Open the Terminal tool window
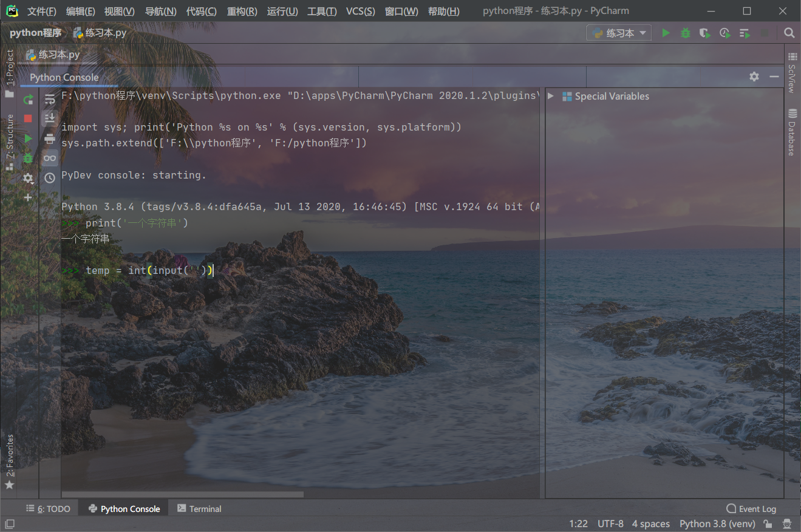The height and width of the screenshot is (532, 801). pyautogui.click(x=199, y=509)
